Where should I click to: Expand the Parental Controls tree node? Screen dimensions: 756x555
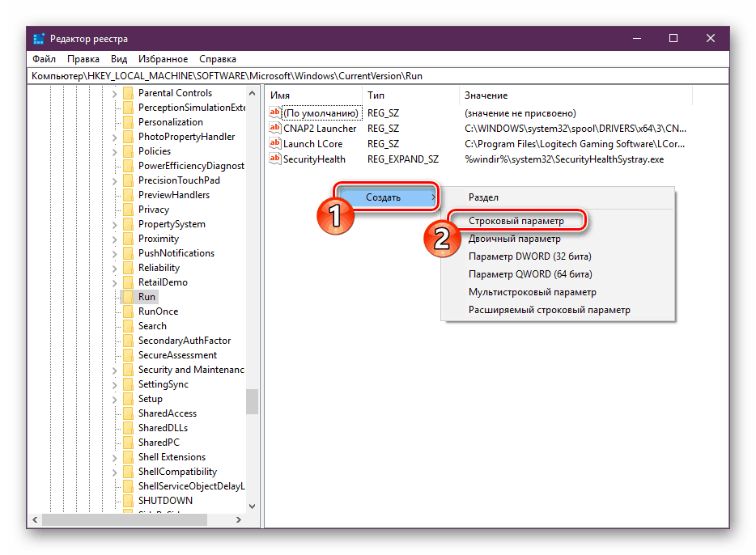pos(114,94)
